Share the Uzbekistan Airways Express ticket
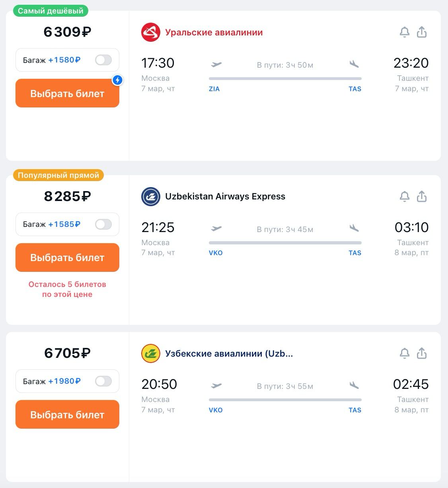Image resolution: width=448 pixels, height=488 pixels. [422, 197]
